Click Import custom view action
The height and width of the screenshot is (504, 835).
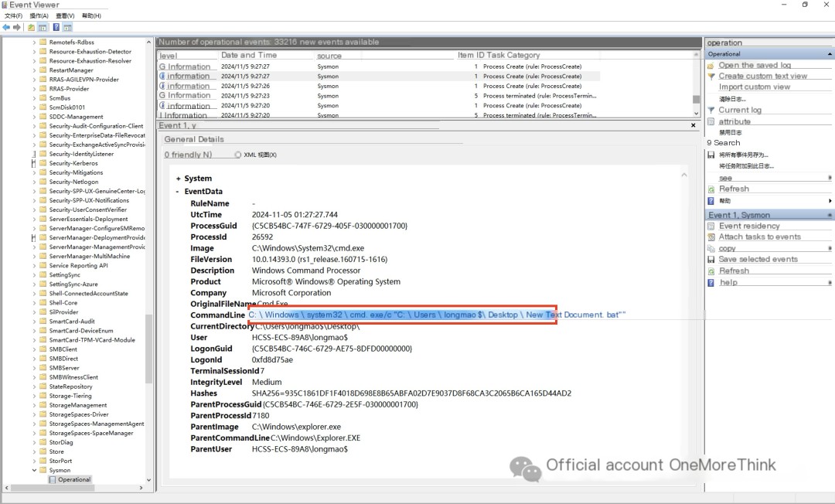click(754, 87)
